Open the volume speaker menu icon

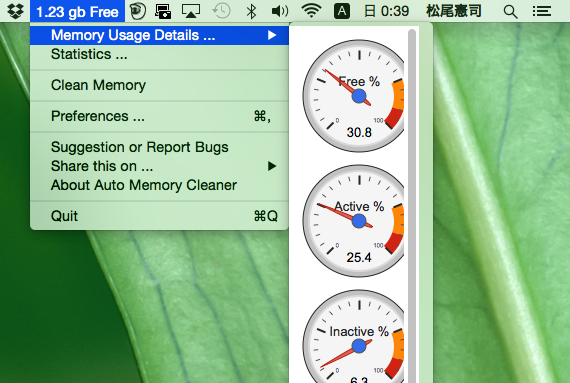click(280, 11)
